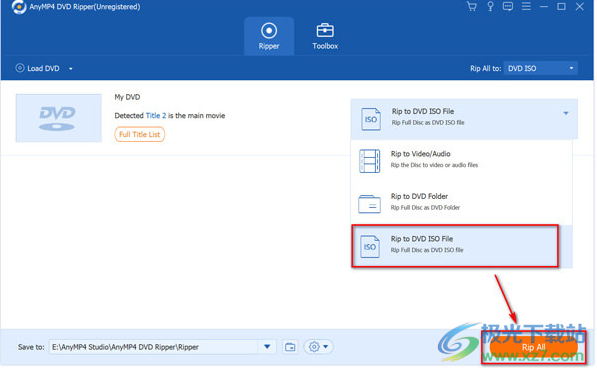Click the Save to path field
The image size is (597, 372).
tap(154, 347)
